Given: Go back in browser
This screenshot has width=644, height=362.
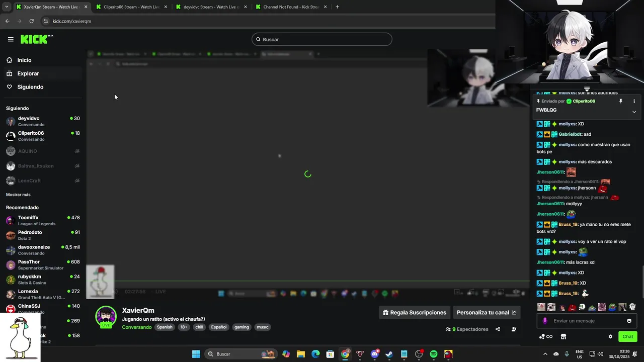Looking at the screenshot, I should (x=7, y=21).
